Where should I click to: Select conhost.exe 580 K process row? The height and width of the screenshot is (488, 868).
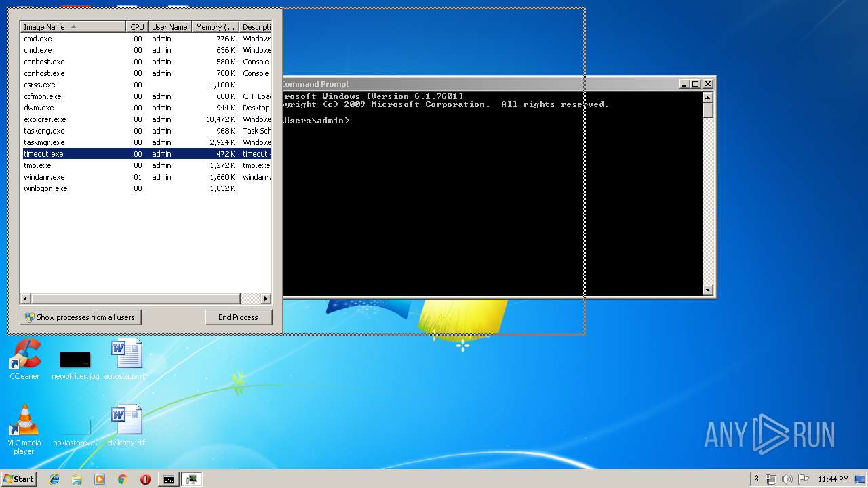146,62
